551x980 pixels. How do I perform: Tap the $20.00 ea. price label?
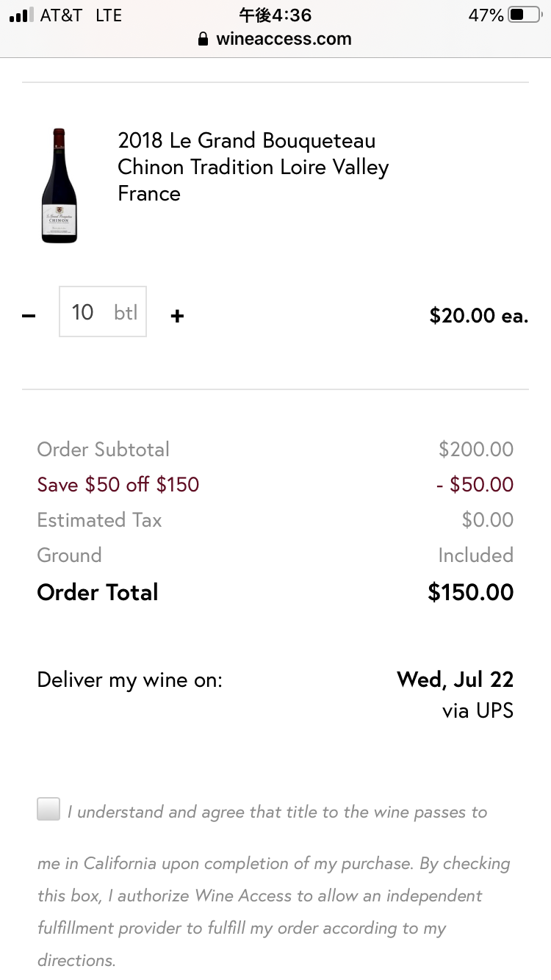coord(479,316)
